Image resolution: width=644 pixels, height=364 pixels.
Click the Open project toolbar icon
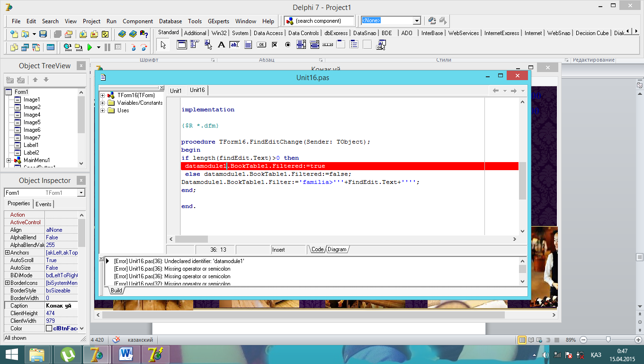(x=69, y=34)
